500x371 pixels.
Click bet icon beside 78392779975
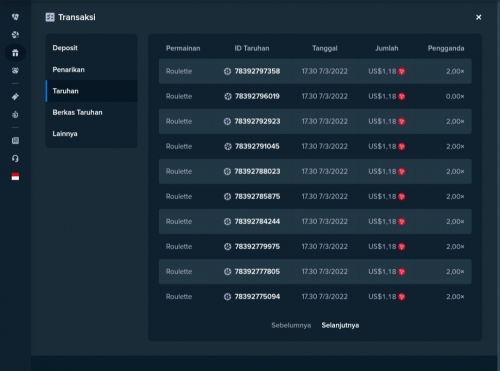coord(227,246)
